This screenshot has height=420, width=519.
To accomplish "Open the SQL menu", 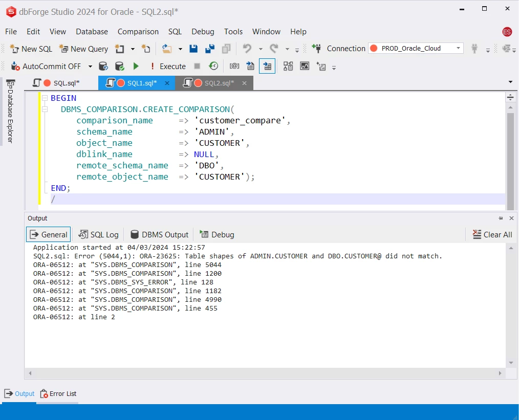I will point(175,32).
